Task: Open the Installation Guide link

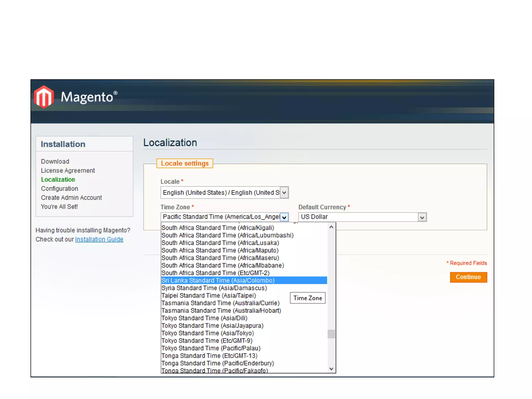Action: (99, 239)
